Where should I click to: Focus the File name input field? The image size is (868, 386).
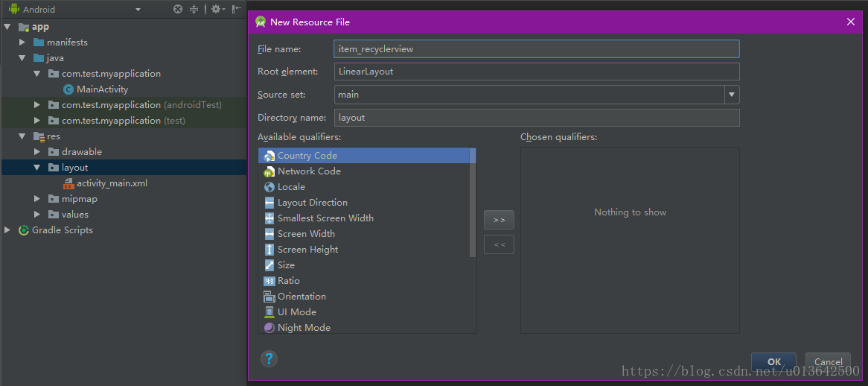537,48
